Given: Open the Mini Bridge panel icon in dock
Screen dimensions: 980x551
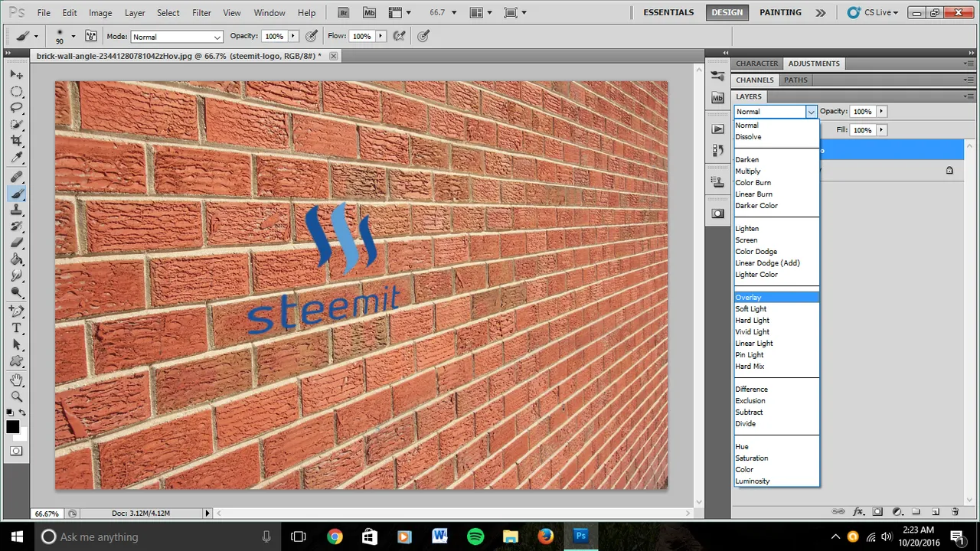Looking at the screenshot, I should pyautogui.click(x=717, y=98).
